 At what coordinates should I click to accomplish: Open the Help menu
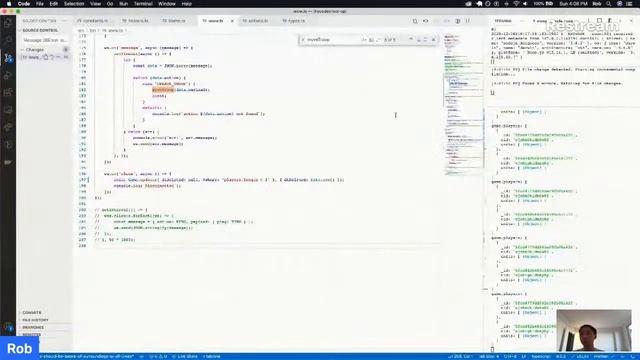pos(187,4)
